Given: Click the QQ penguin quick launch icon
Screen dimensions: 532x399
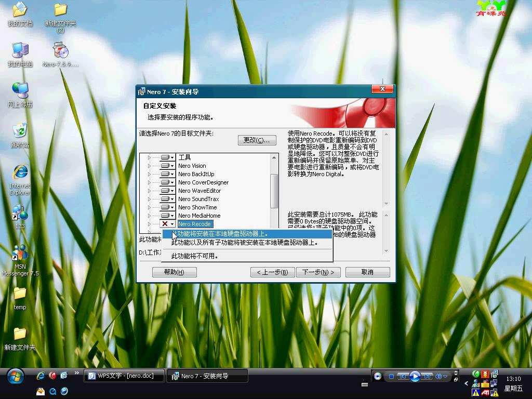Looking at the screenshot, I should tap(41, 391).
